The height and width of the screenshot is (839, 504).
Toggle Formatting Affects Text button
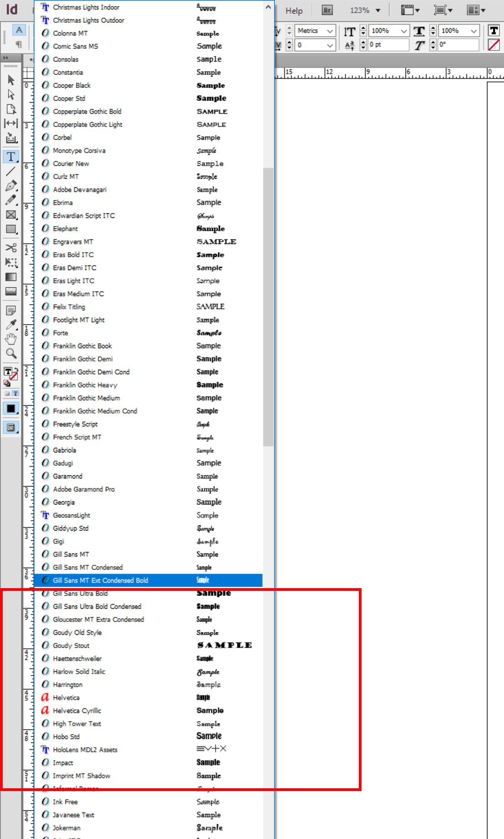coord(15,393)
